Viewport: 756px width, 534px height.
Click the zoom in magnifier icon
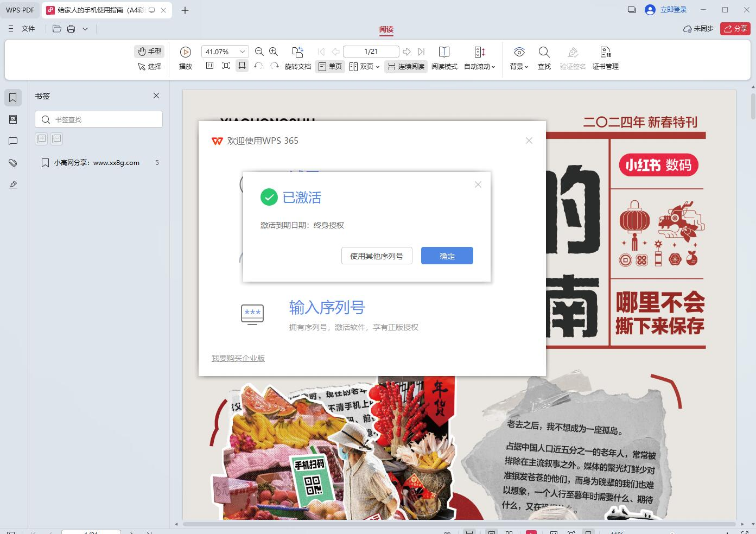274,52
